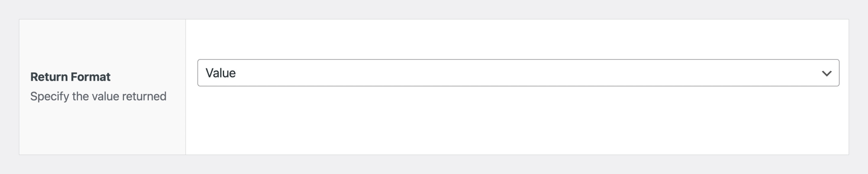Click the white area above the Value dropdown
Viewport: 868px width, 174px height.
click(518, 38)
